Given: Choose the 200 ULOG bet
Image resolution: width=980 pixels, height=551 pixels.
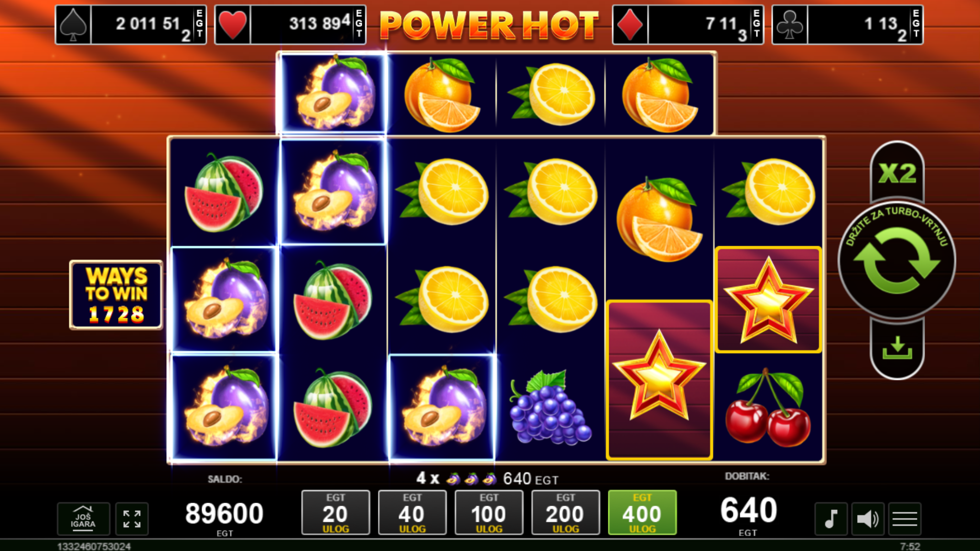Looking at the screenshot, I should click(x=565, y=513).
